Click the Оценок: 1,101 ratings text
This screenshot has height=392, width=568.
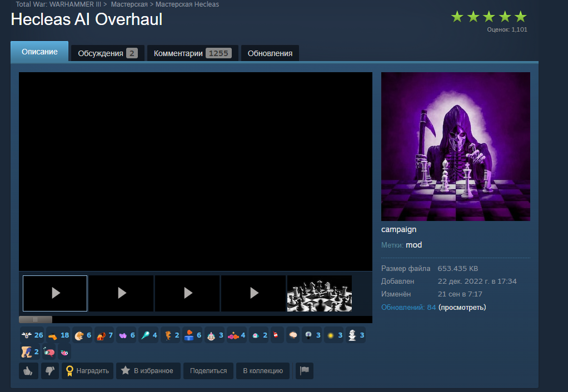click(507, 29)
